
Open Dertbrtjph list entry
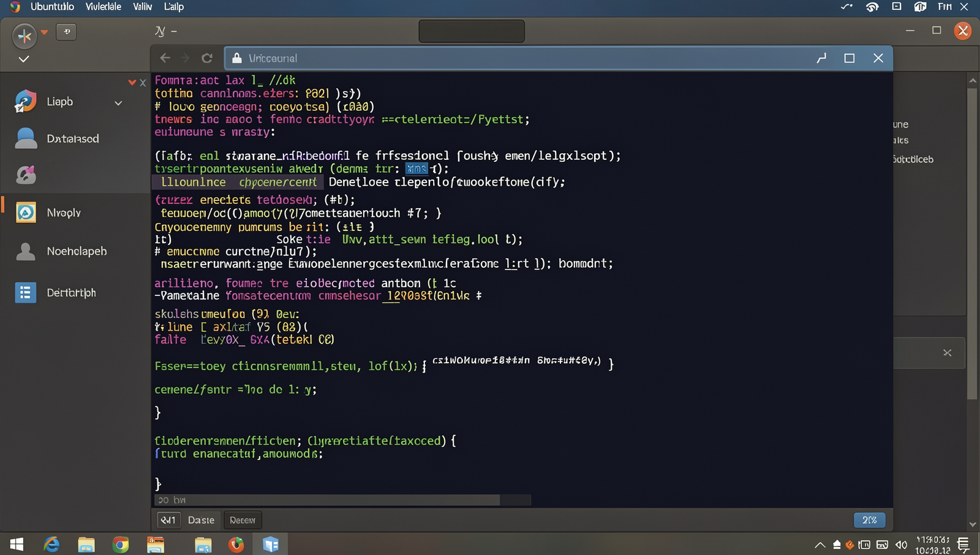click(71, 293)
